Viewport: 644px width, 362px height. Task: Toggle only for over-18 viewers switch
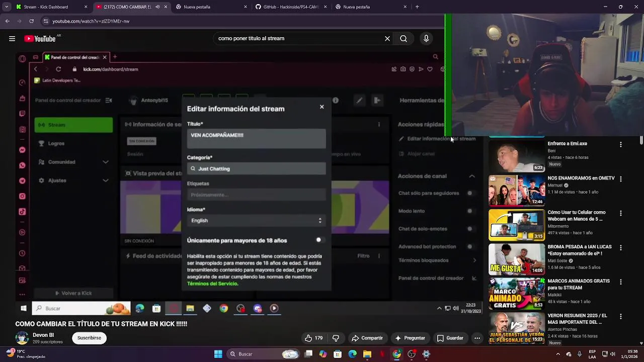point(319,240)
